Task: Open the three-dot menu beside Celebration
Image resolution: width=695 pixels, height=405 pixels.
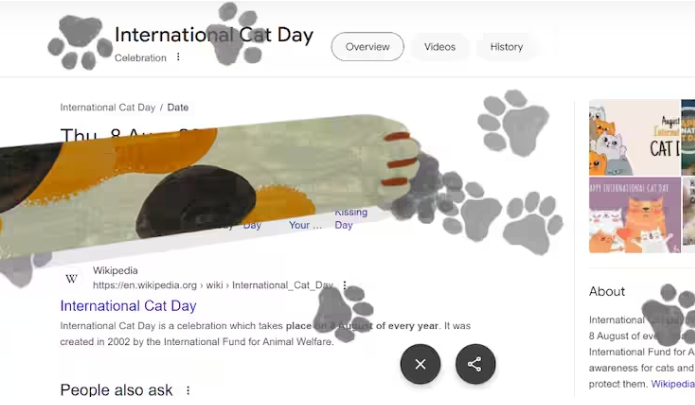Action: (x=178, y=57)
